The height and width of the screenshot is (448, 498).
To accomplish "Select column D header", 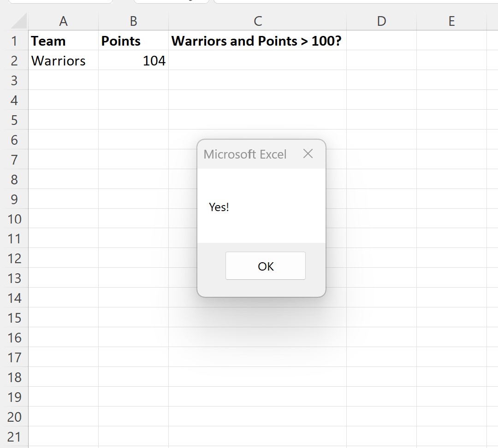I will point(381,21).
